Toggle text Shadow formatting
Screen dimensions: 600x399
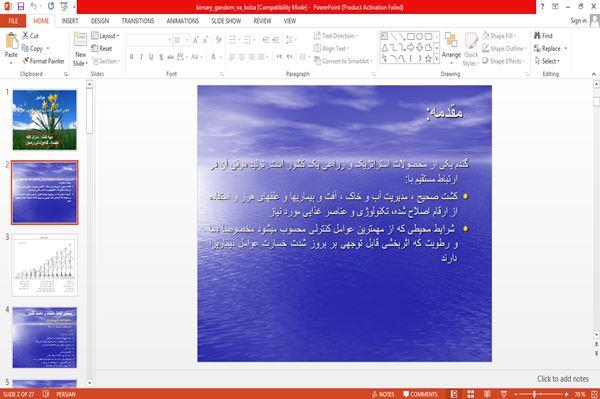[x=161, y=57]
